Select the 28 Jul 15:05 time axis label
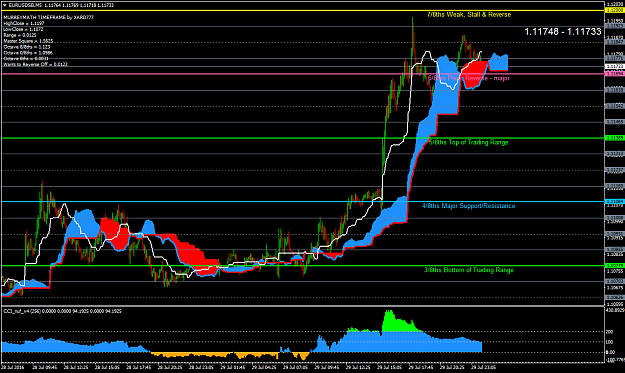The height and width of the screenshot is (373, 625). 108,367
